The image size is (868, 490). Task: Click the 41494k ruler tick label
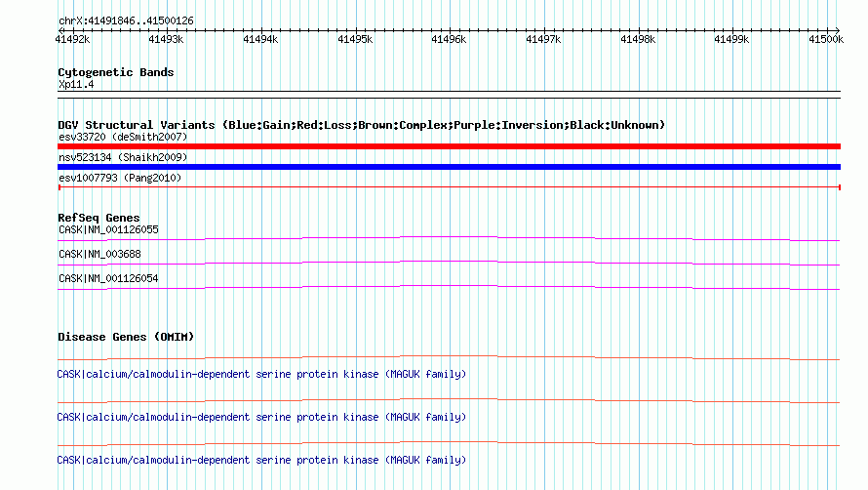point(260,39)
